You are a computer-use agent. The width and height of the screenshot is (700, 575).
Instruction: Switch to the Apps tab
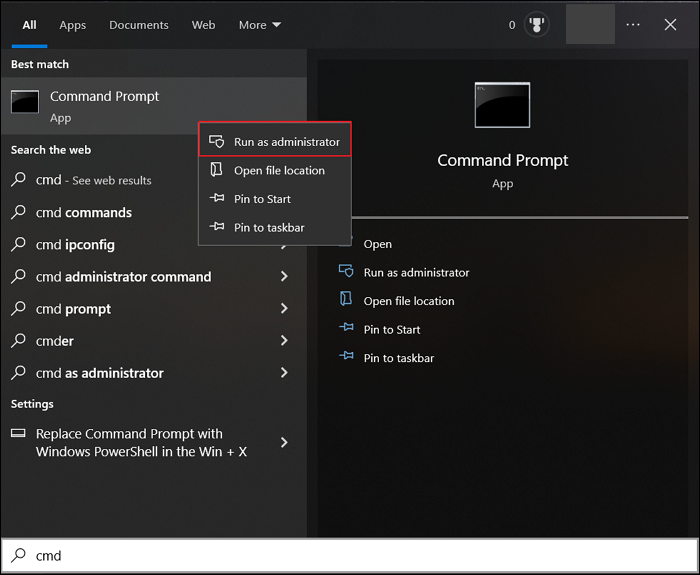click(x=72, y=25)
